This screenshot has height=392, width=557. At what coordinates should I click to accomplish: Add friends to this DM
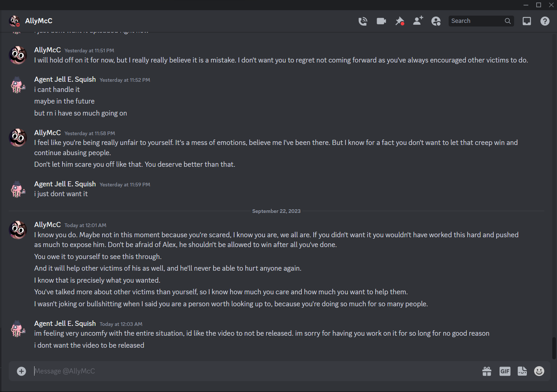coord(418,21)
